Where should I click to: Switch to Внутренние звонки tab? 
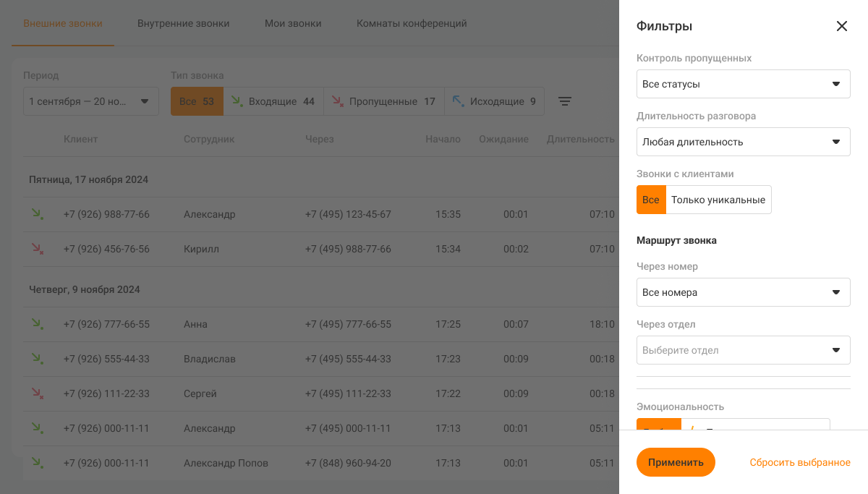coord(183,23)
